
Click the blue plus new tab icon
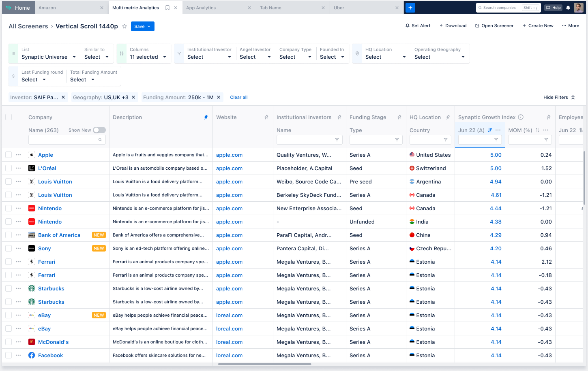(410, 8)
